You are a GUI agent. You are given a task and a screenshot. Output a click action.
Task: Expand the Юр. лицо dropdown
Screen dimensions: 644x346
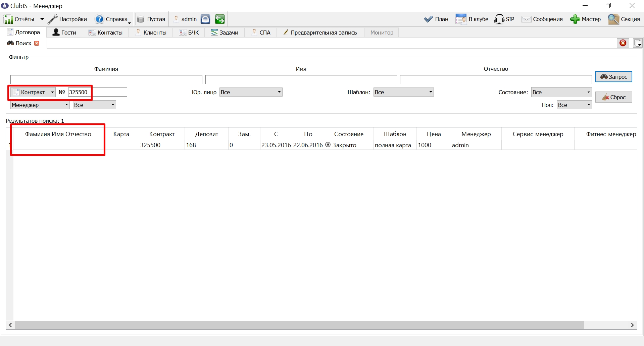tap(251, 92)
